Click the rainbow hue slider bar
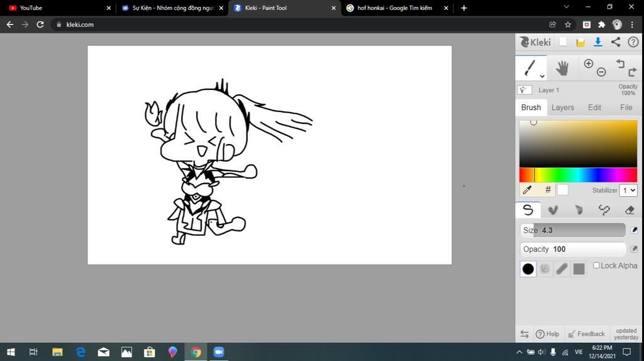Image resolution: width=644 pixels, height=361 pixels. click(x=579, y=175)
